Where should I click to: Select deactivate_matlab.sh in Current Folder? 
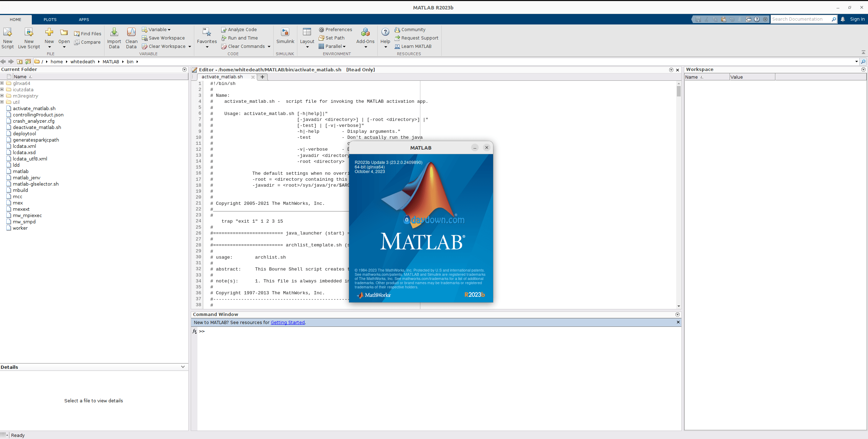point(37,127)
